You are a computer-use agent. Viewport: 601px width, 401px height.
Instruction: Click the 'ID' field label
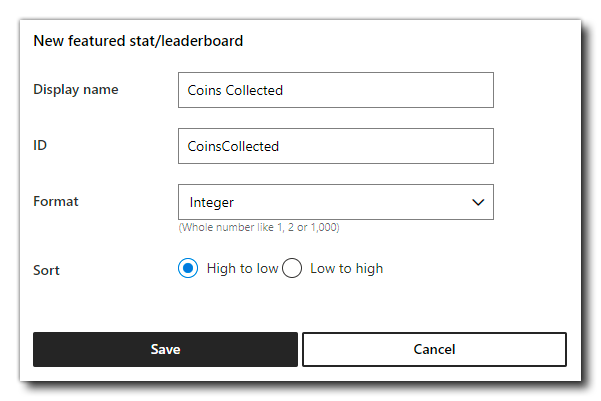point(40,145)
